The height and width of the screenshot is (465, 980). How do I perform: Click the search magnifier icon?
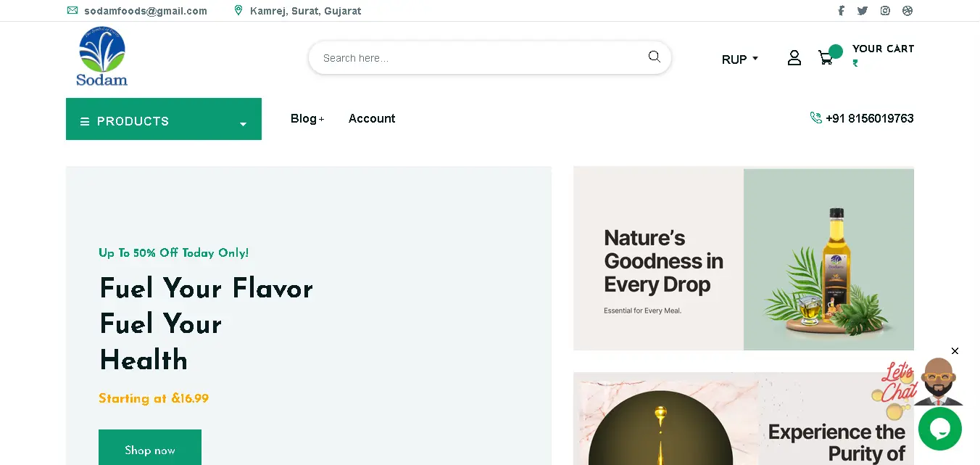coord(654,57)
